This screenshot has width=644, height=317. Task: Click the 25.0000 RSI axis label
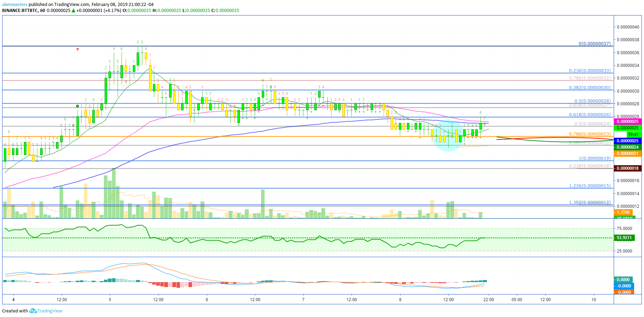[x=624, y=251]
